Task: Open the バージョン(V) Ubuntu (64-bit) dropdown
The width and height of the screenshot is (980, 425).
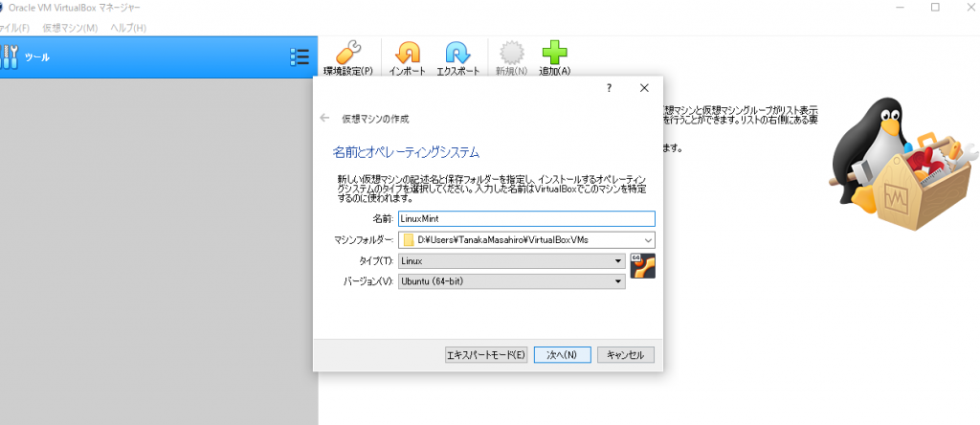Action: click(511, 281)
